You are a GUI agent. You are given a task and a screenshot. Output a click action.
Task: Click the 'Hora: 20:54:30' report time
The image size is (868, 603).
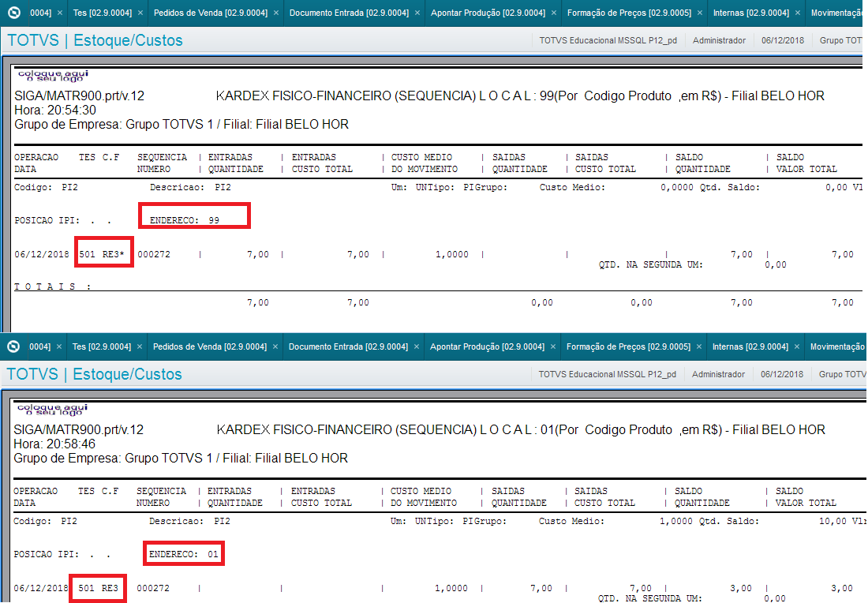coord(55,110)
